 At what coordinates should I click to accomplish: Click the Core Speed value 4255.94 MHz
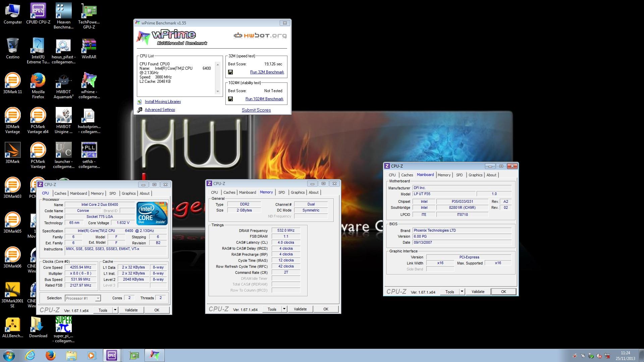[x=80, y=267]
